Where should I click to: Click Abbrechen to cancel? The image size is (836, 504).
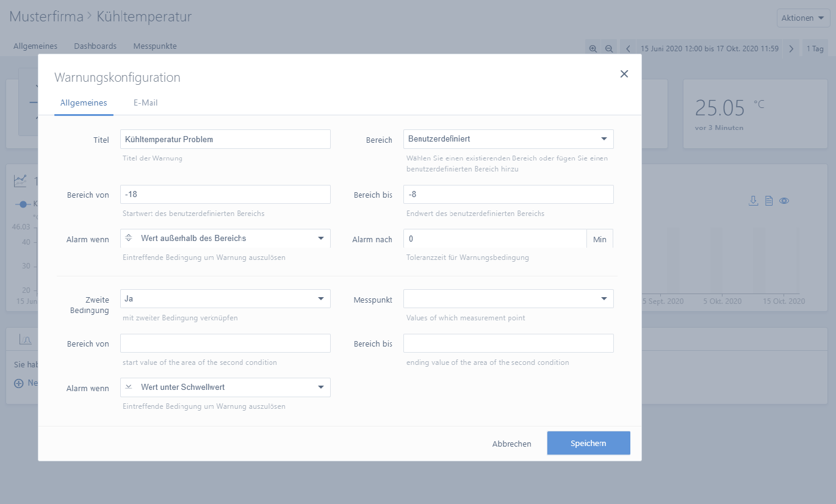tap(511, 444)
